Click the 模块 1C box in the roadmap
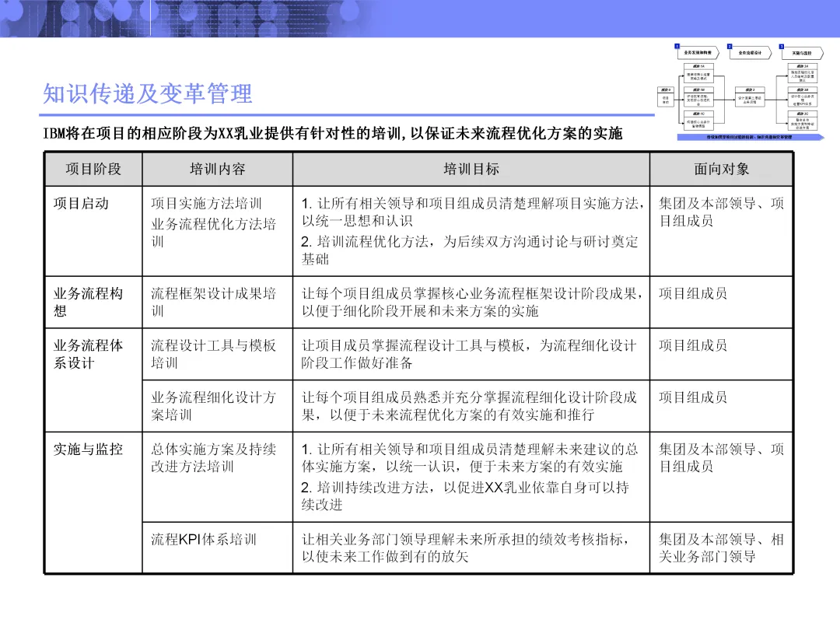This screenshot has width=840, height=630. click(x=698, y=121)
